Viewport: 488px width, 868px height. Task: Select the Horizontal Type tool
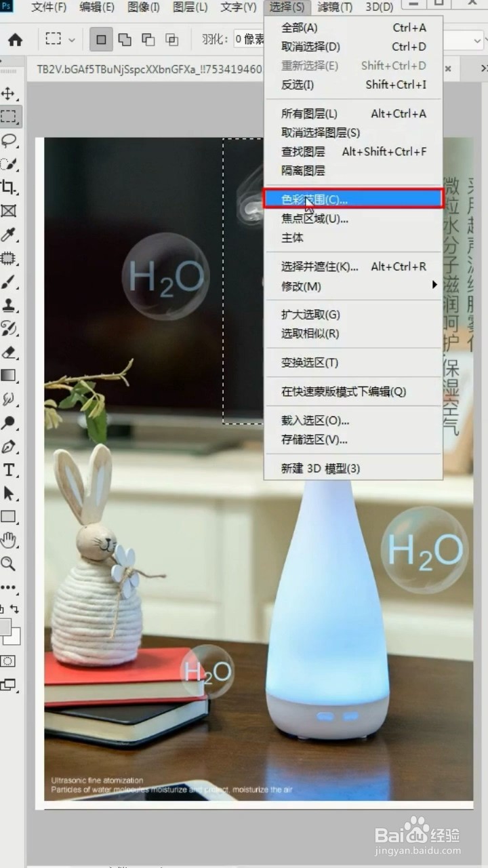(x=9, y=469)
